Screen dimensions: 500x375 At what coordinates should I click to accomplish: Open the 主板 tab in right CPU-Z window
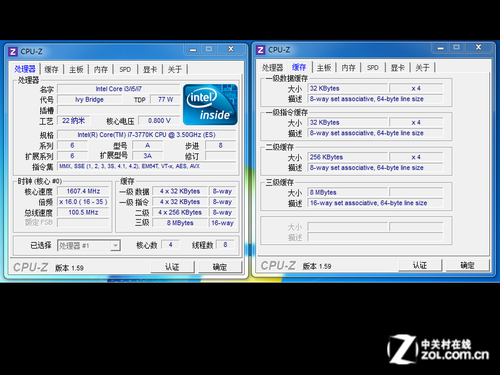point(324,68)
